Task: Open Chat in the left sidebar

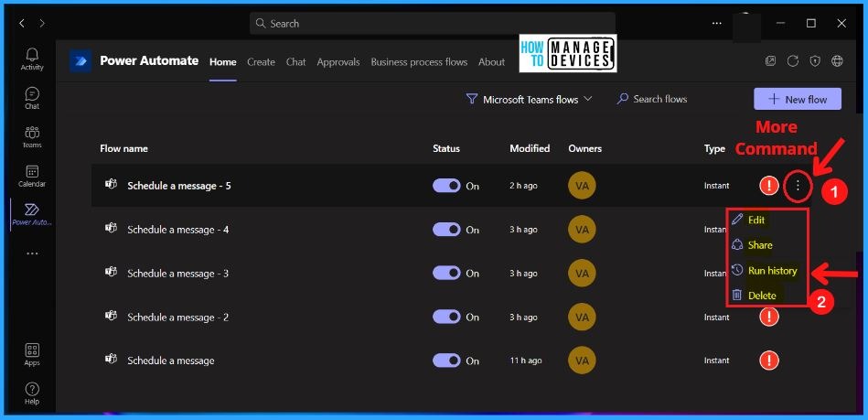Action: pyautogui.click(x=32, y=98)
